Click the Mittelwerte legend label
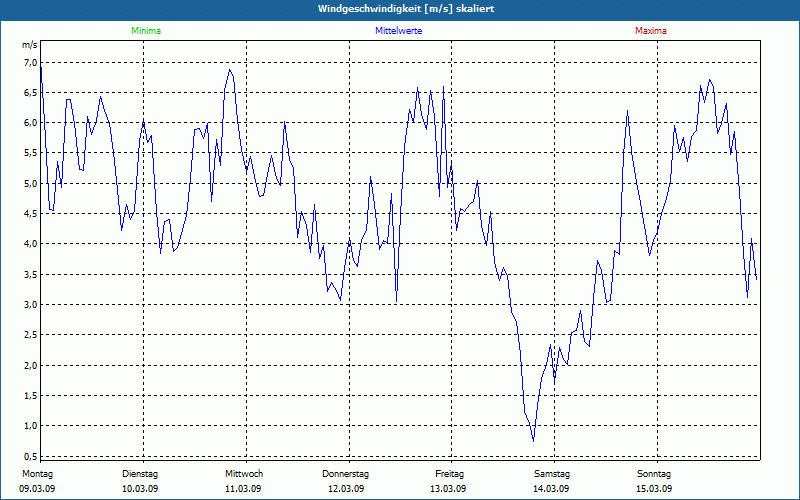The width and height of the screenshot is (800, 500). 398,31
